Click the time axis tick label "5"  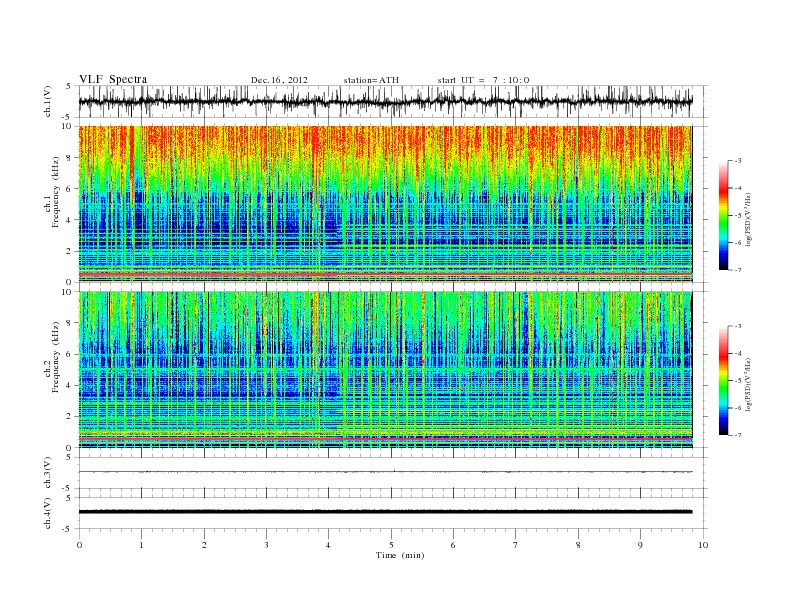pyautogui.click(x=391, y=545)
